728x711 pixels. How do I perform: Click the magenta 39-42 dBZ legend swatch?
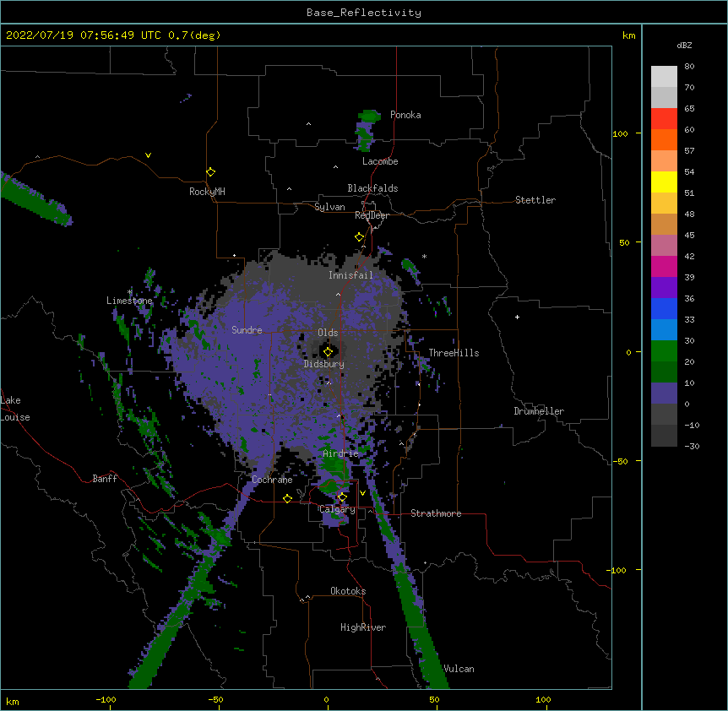point(664,266)
